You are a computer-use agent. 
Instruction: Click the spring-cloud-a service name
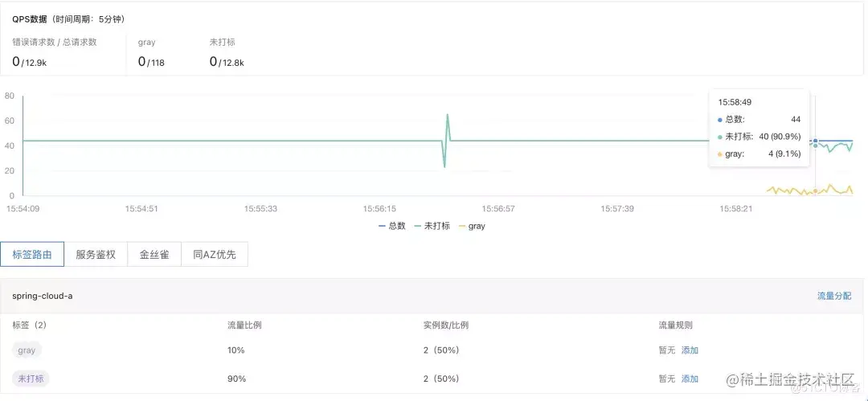click(x=43, y=296)
